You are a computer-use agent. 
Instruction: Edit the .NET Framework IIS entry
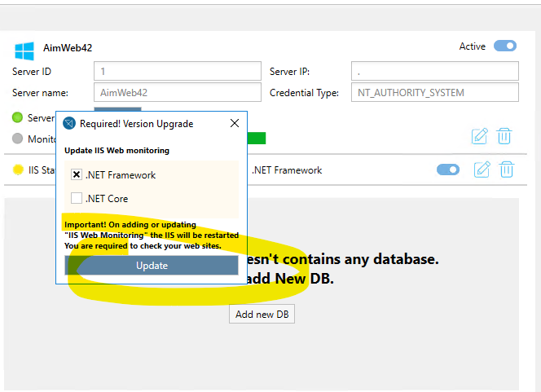(482, 170)
